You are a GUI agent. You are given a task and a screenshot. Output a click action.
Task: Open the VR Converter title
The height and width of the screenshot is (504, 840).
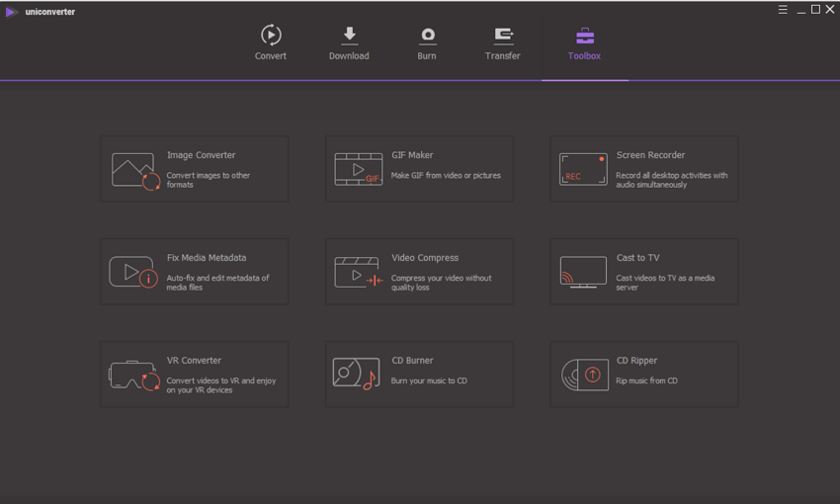pos(194,361)
